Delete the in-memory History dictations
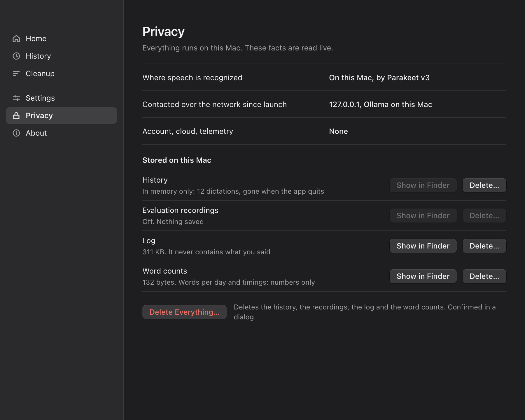This screenshot has height=420, width=525. point(484,185)
